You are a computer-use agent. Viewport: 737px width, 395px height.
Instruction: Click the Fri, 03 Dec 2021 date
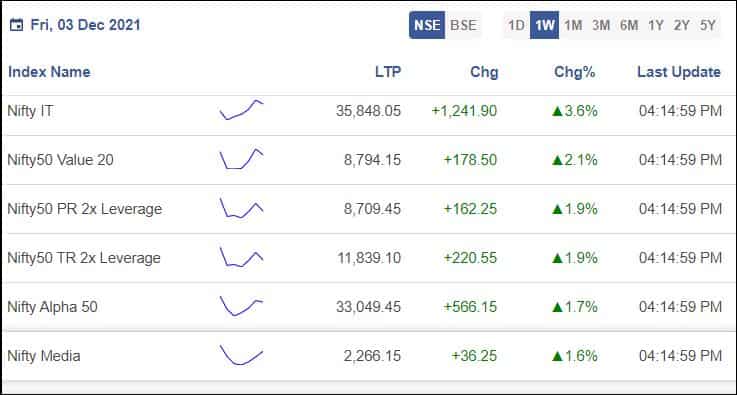point(86,25)
